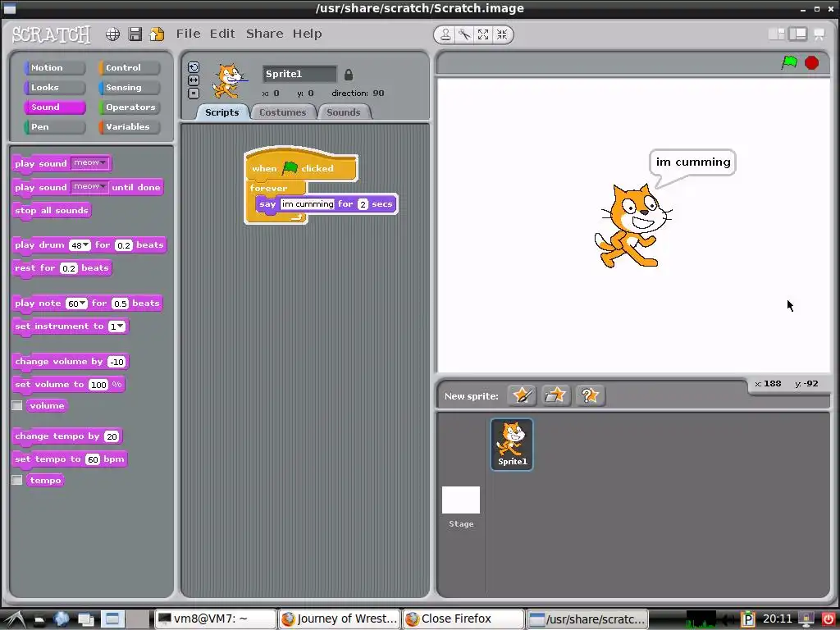840x630 pixels.
Task: Click the red power icon in tray
Action: (x=828, y=619)
